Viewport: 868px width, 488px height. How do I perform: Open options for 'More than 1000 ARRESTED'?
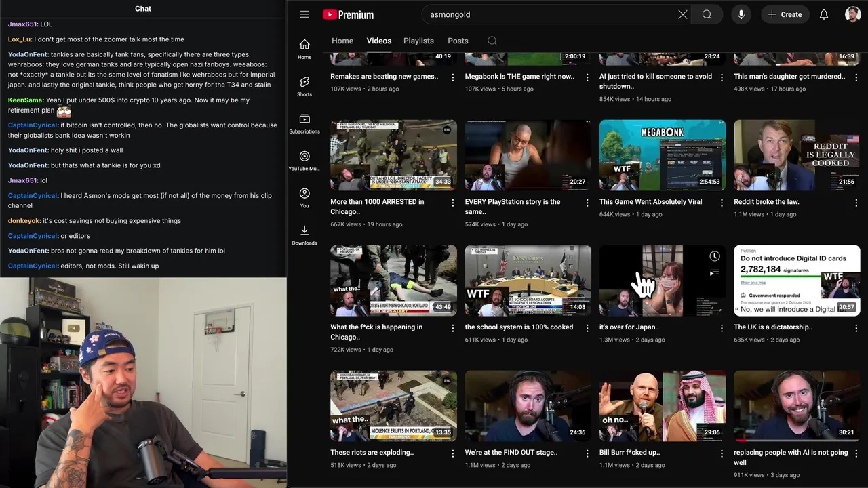coord(453,203)
